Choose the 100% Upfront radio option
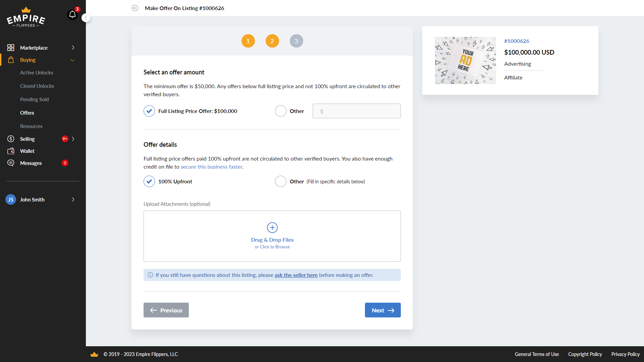 149,181
